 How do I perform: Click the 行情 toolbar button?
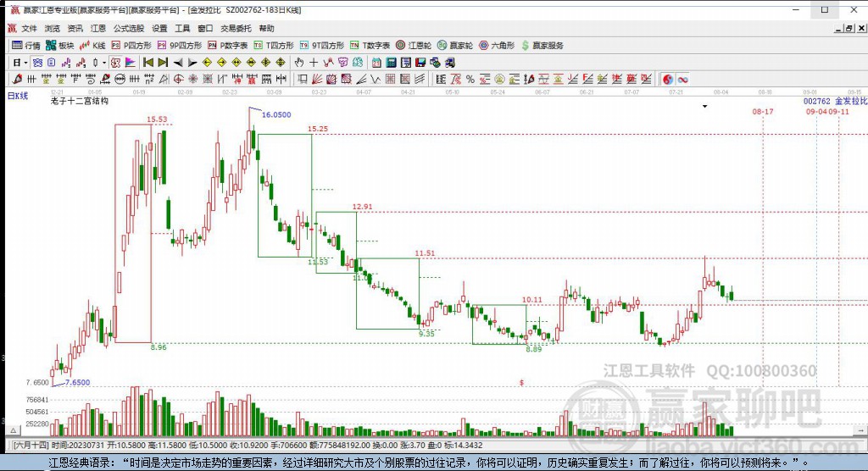[x=26, y=46]
